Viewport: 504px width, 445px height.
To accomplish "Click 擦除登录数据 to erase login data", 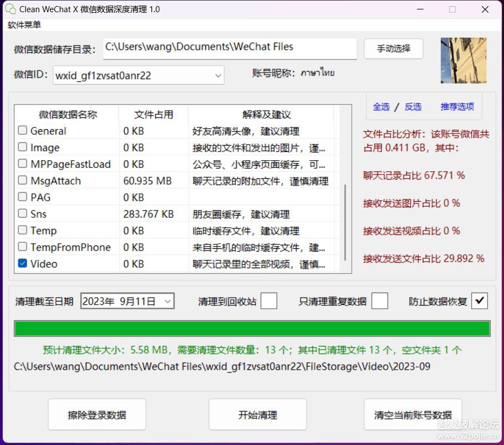I will 96,415.
